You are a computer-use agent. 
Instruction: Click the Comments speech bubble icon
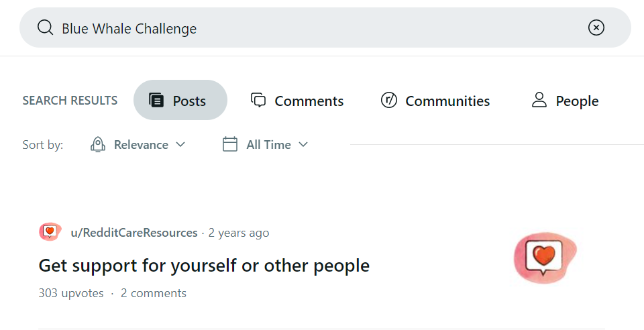click(x=258, y=100)
